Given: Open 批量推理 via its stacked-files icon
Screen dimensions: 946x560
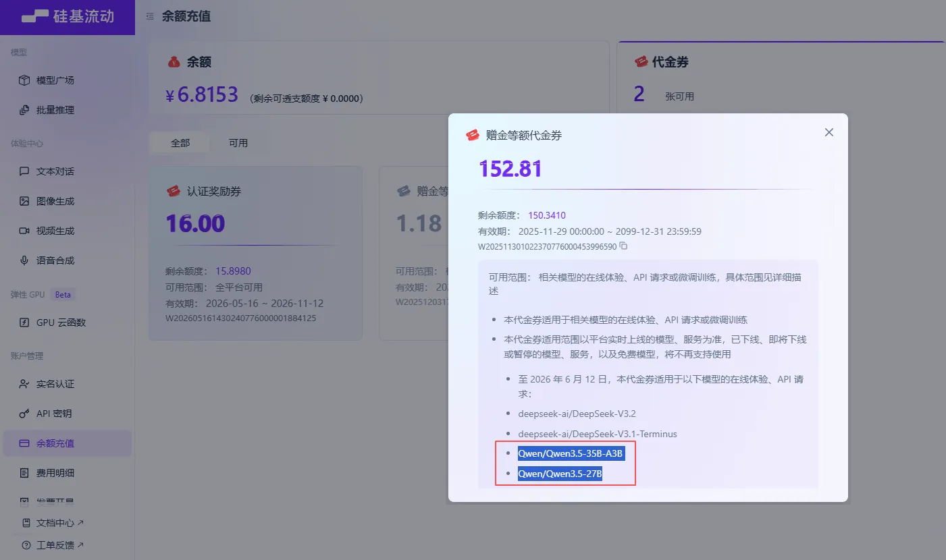Looking at the screenshot, I should (24, 110).
